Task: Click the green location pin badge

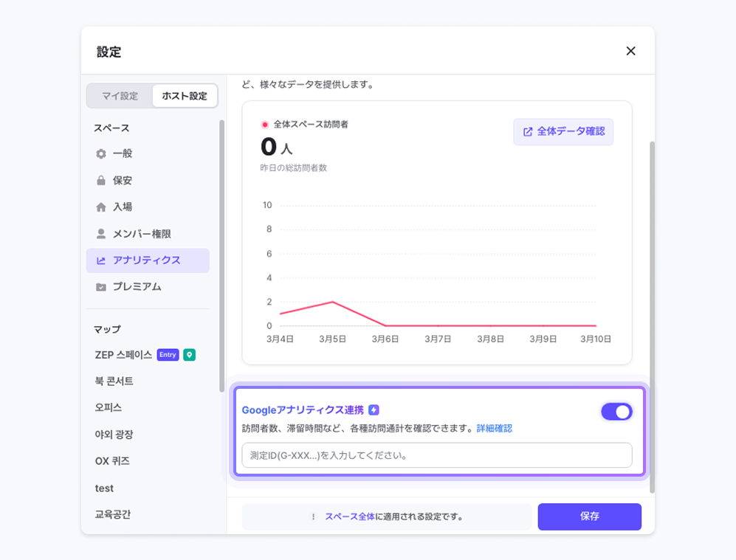Action: point(189,355)
